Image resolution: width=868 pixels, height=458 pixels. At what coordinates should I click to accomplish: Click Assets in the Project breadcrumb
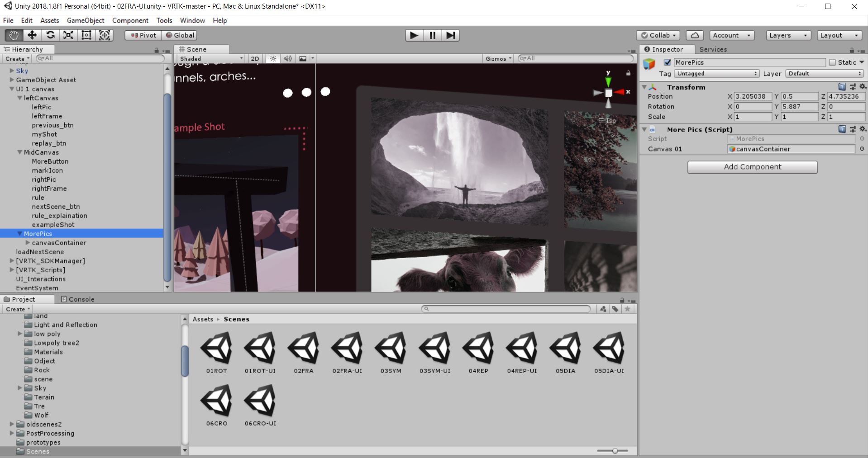[x=203, y=319]
